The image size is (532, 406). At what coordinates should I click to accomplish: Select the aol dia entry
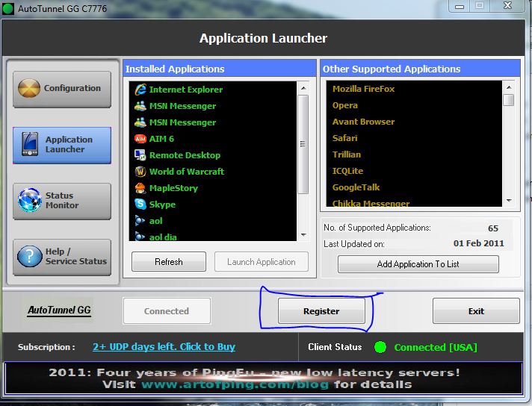coord(163,237)
